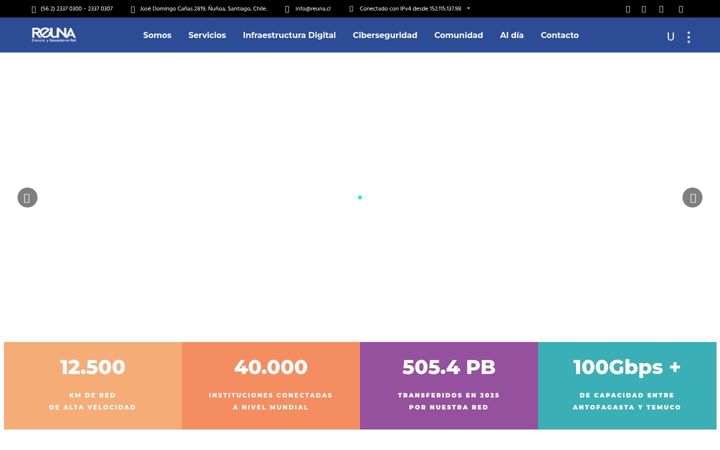Click the Conectado con IPv4 desde text
The height and width of the screenshot is (450, 720).
[411, 9]
